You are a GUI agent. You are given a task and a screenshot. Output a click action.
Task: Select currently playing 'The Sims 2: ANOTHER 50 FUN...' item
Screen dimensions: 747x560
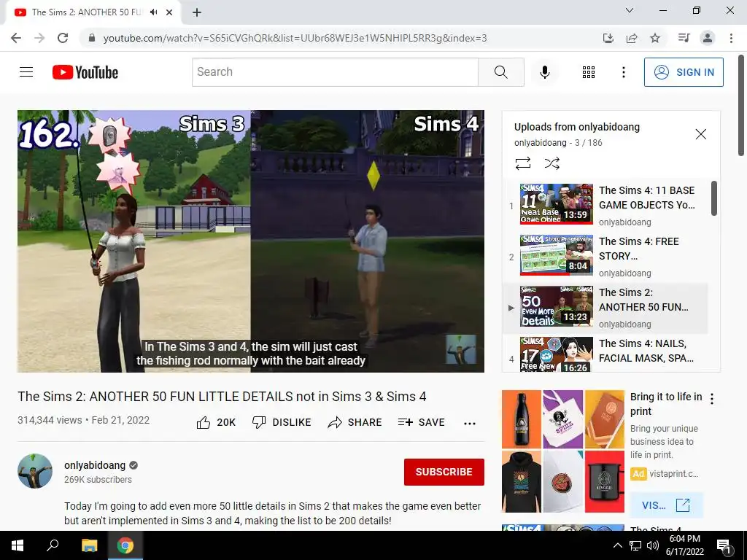[x=605, y=307]
